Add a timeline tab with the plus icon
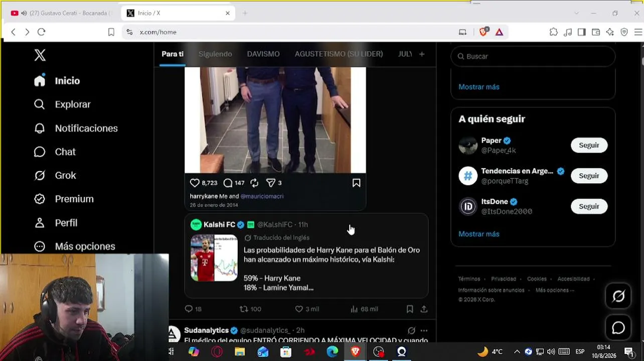Viewport: 644px width, 361px height. (x=422, y=54)
